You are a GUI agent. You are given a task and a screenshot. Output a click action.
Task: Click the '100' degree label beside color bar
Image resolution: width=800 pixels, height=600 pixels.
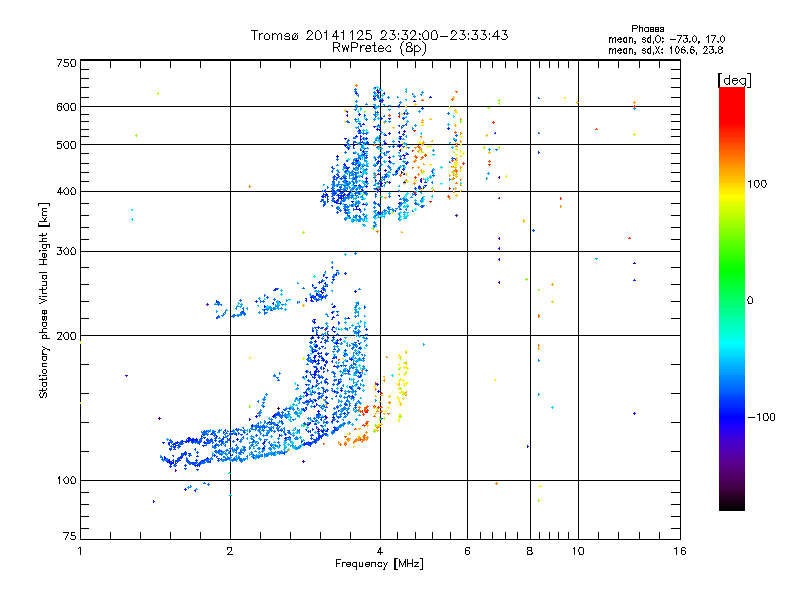pyautogui.click(x=757, y=184)
